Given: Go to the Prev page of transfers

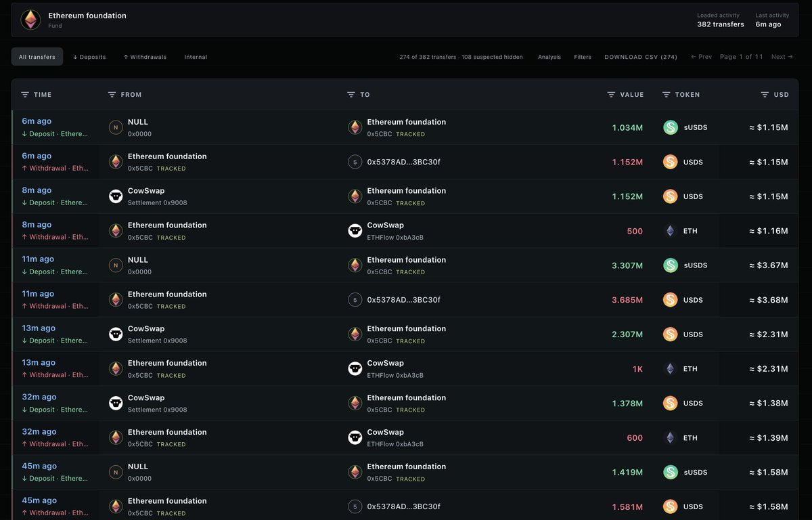Looking at the screenshot, I should pos(702,57).
